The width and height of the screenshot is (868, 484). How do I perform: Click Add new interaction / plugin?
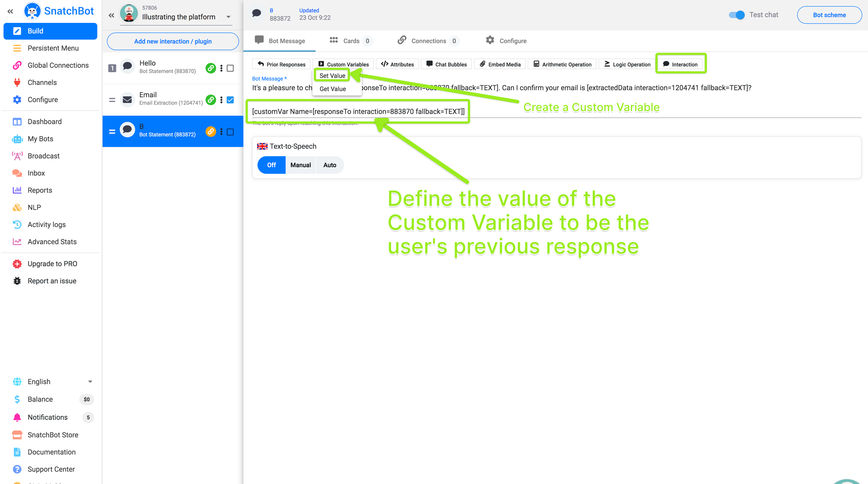coord(173,41)
